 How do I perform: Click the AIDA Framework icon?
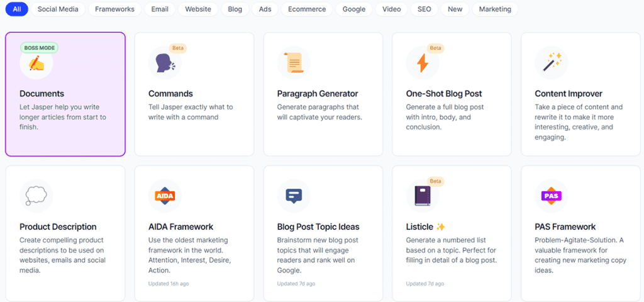165,196
